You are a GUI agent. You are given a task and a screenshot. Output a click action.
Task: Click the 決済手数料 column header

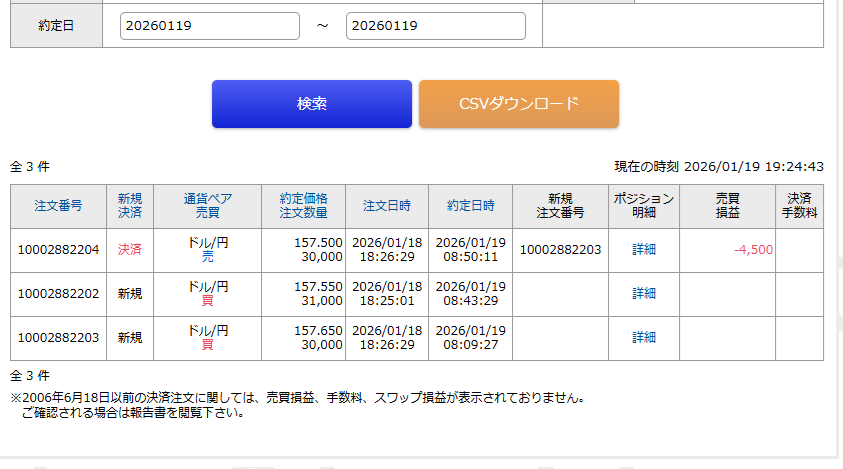[799, 206]
